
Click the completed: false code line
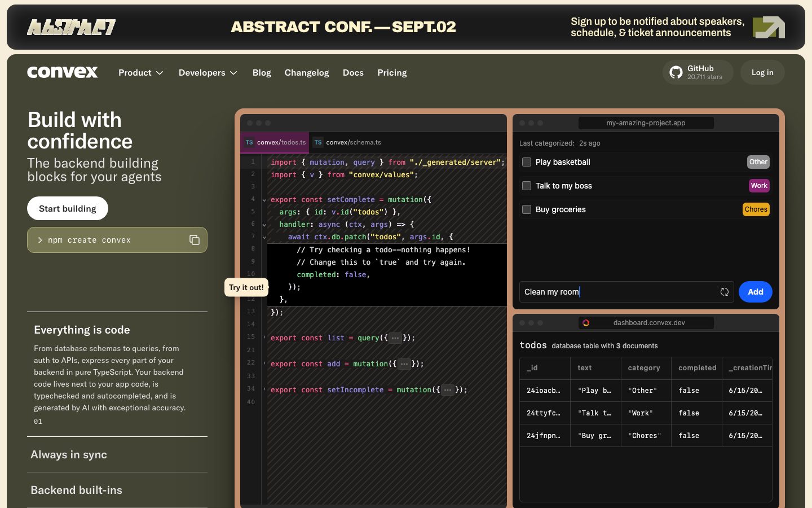pyautogui.click(x=333, y=275)
